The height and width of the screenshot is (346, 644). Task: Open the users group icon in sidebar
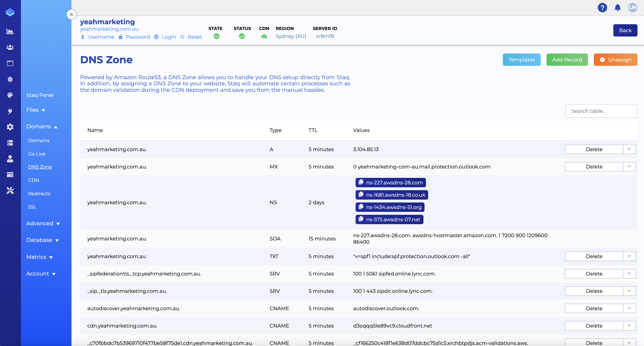10,47
